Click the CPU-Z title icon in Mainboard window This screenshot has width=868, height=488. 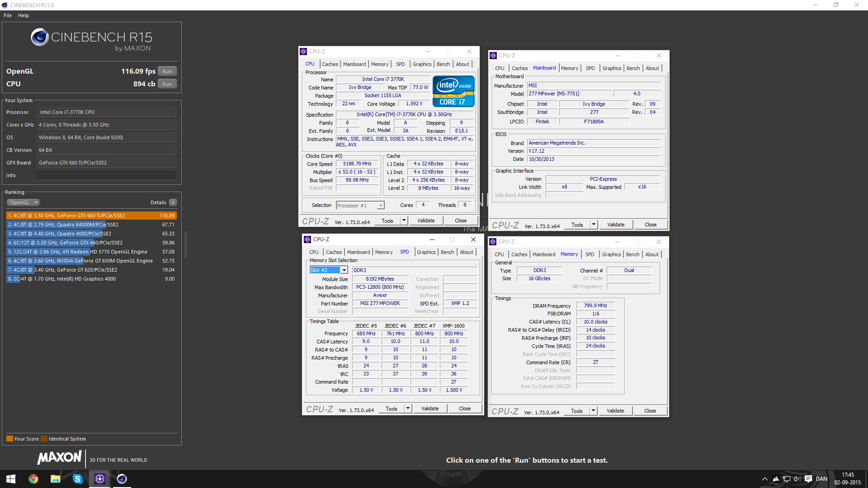[x=493, y=56]
